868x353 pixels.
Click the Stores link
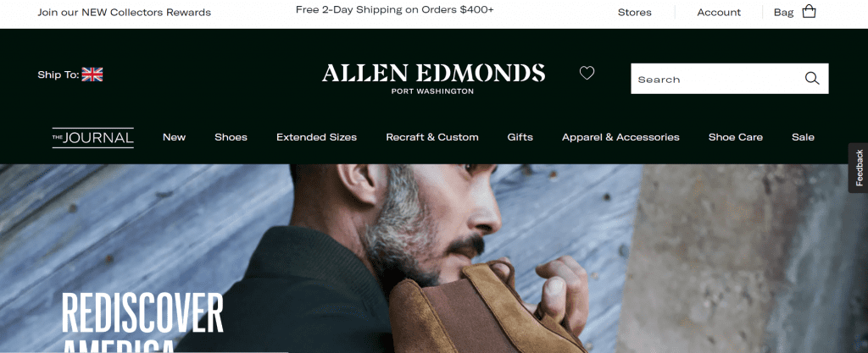point(634,12)
